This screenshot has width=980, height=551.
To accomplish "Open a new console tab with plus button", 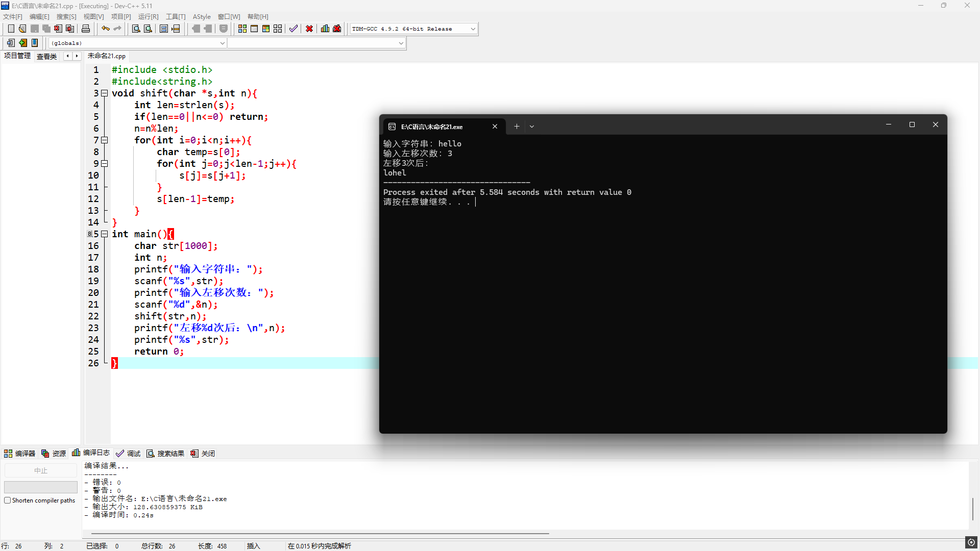I will coord(517,127).
